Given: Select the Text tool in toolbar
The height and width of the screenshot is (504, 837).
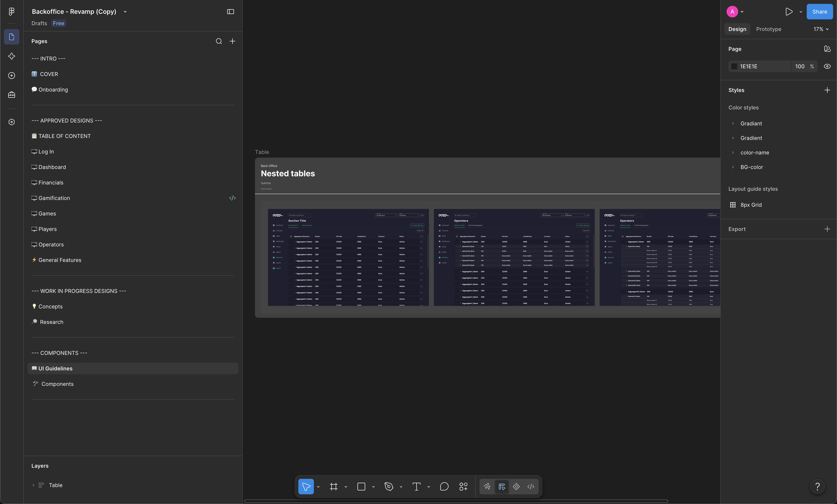Looking at the screenshot, I should [x=416, y=486].
